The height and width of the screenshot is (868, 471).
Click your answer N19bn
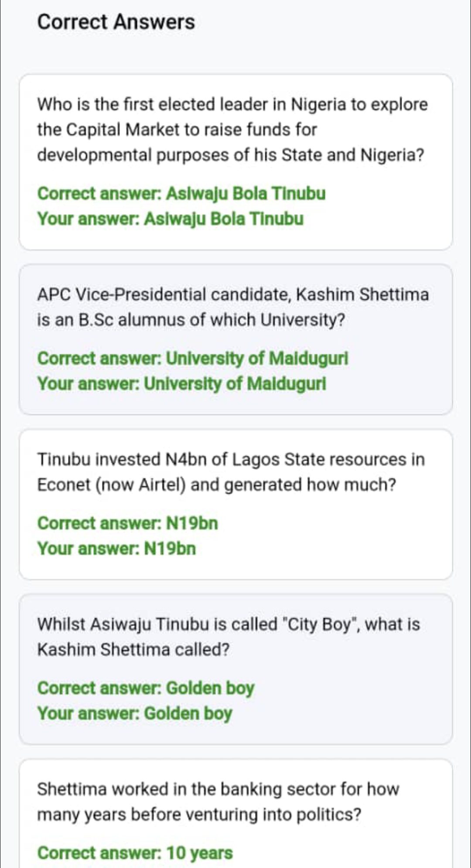117,548
